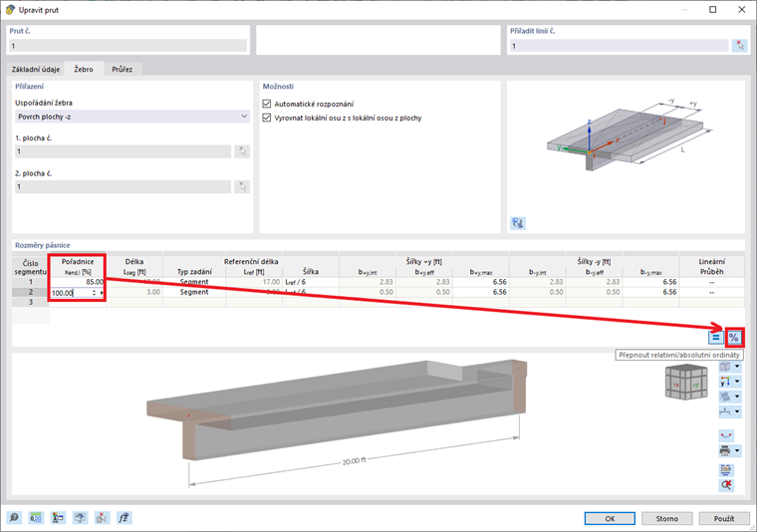Click the Prut č. input field
The image size is (757, 532).
[x=127, y=46]
